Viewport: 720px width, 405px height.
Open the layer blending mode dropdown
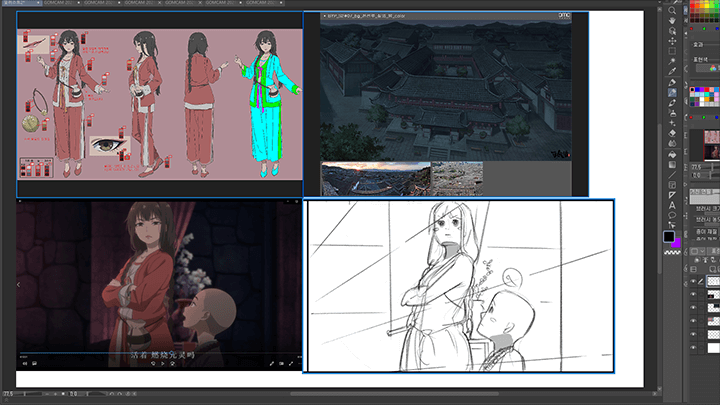point(714,251)
